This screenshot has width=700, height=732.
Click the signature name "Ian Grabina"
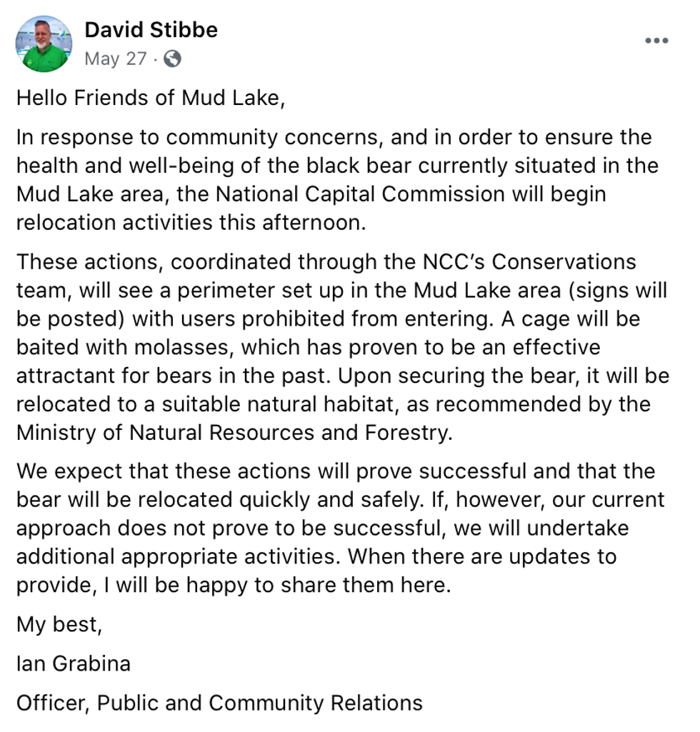(x=73, y=664)
